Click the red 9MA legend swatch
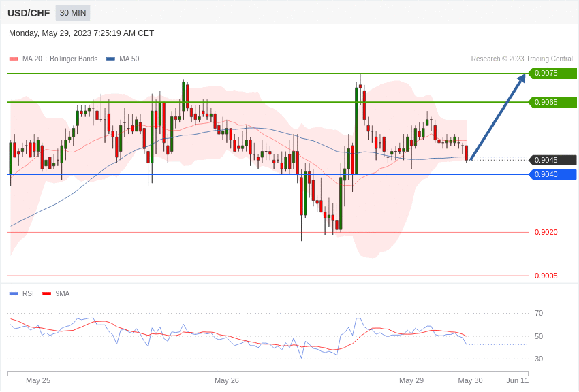 [46, 293]
